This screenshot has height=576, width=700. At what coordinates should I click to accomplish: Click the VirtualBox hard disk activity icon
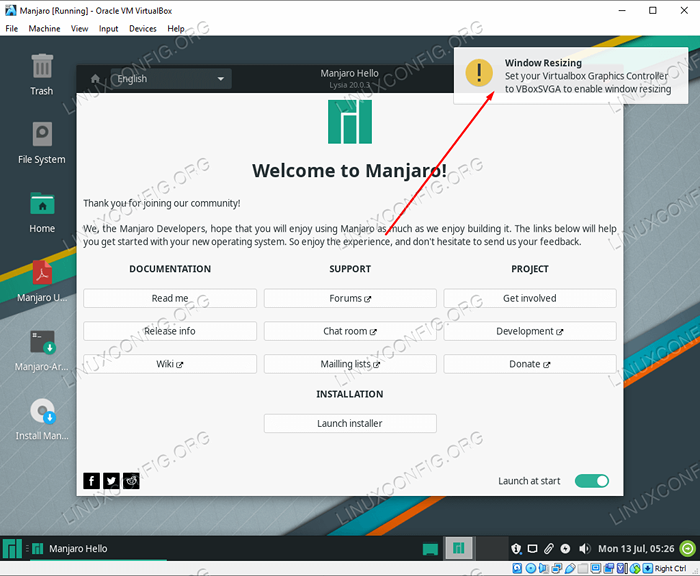coord(517,568)
